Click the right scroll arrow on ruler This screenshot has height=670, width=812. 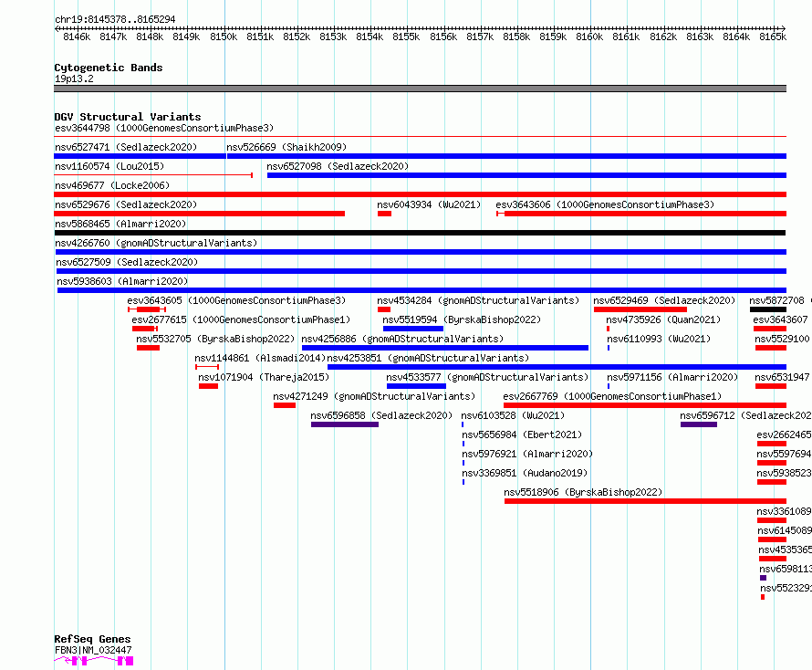[x=783, y=28]
